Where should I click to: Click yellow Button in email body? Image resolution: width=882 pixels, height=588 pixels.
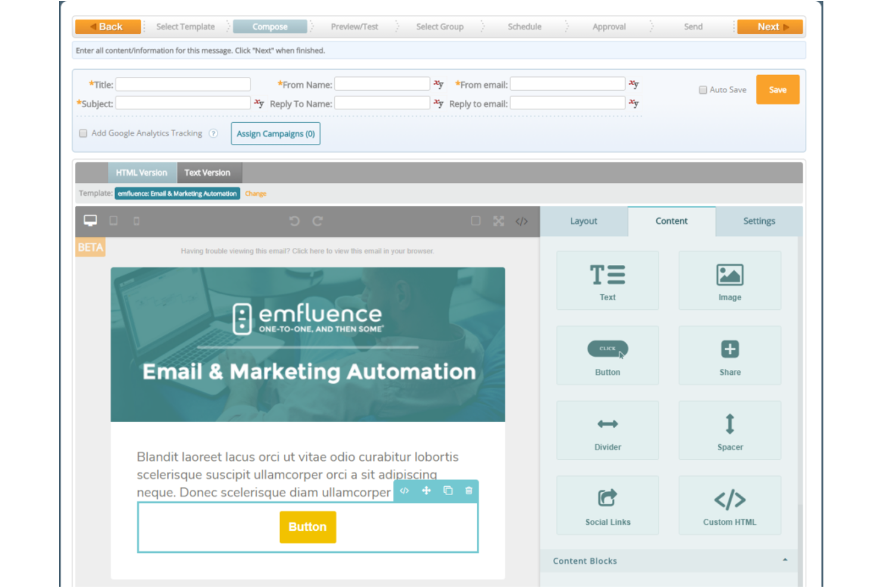pos(308,527)
